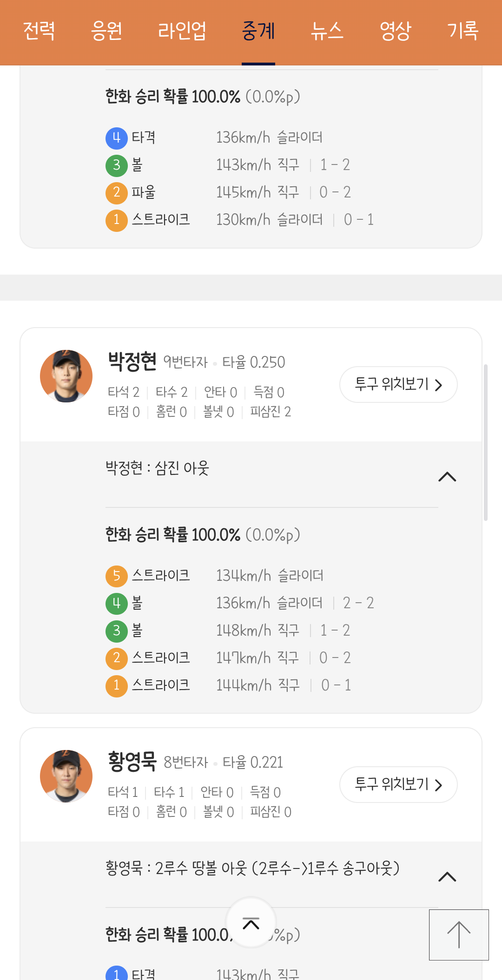Open 황영묵's player photo

(x=66, y=776)
